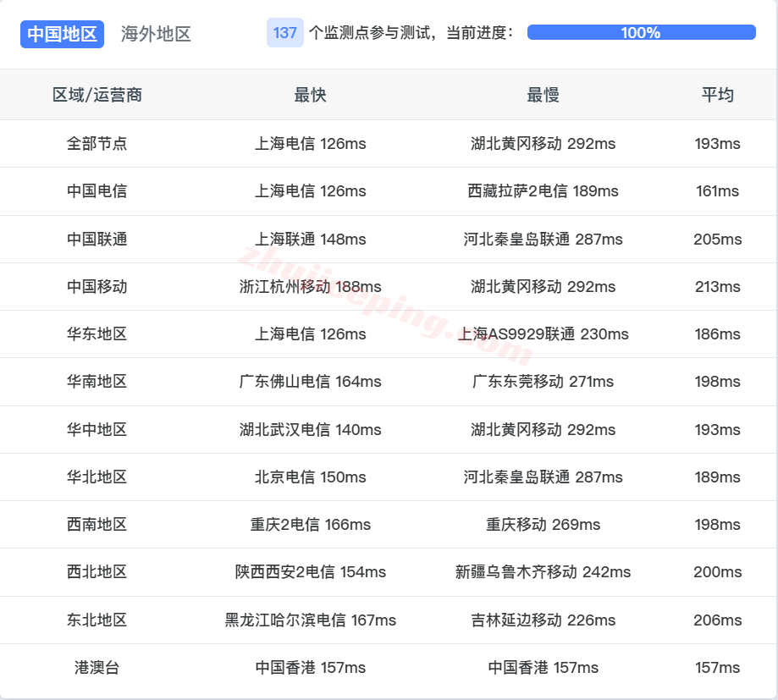Click 河北秦皇岛联通 287ms in 华北地区 row
This screenshot has height=700, width=778.
tap(543, 477)
